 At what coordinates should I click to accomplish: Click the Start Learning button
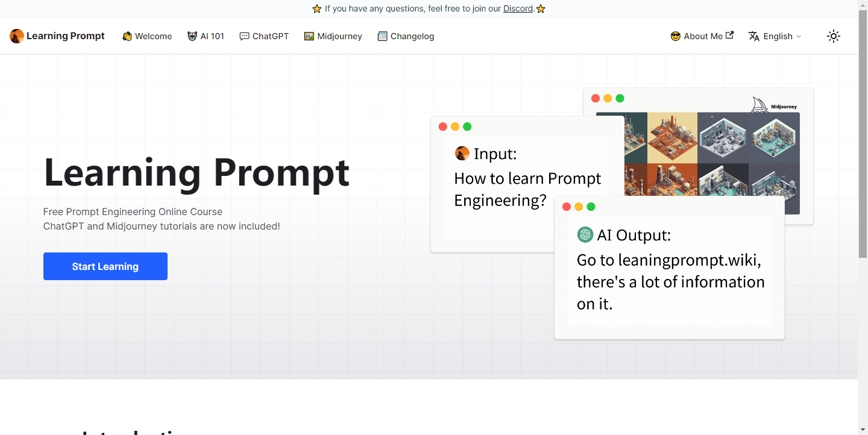(105, 266)
